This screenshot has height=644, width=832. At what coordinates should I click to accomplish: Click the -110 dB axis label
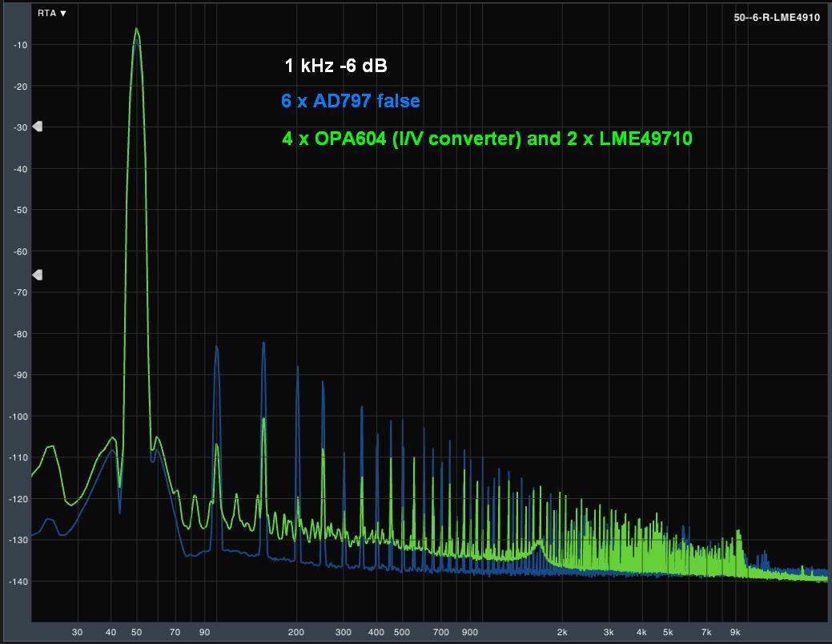point(18,457)
